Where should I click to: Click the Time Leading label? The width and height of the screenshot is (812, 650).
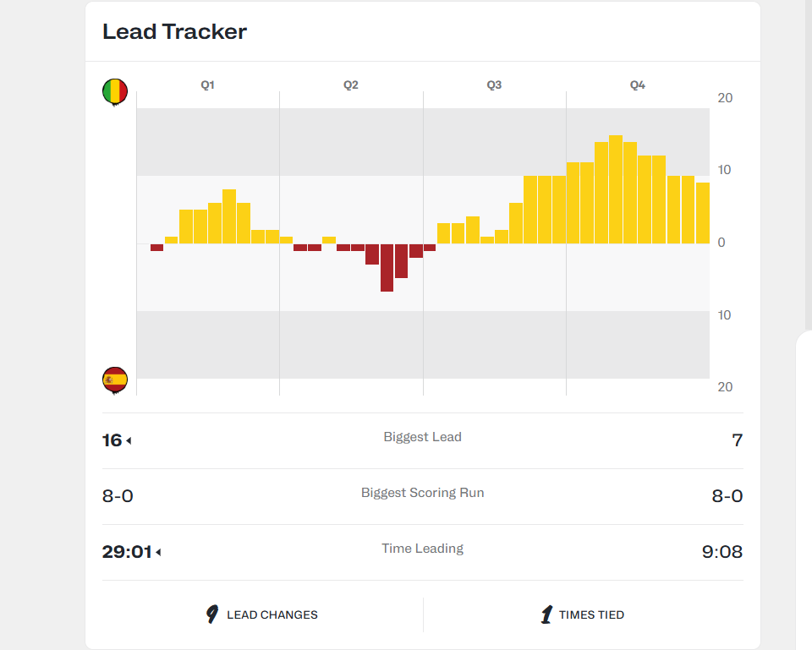pyautogui.click(x=423, y=549)
